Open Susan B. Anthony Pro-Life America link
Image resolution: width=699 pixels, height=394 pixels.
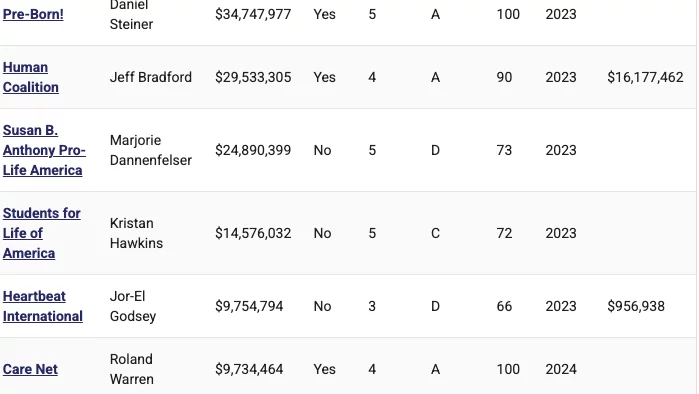tap(44, 150)
